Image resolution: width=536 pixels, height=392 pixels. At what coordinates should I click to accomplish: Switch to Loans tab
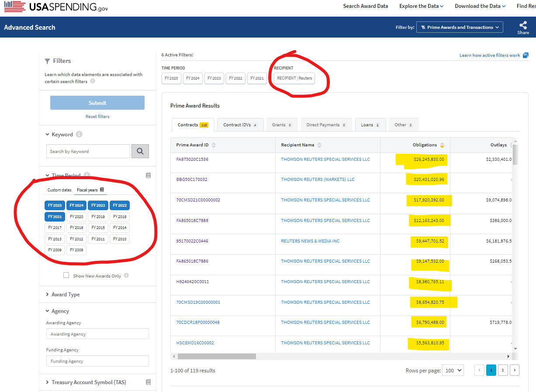point(370,125)
